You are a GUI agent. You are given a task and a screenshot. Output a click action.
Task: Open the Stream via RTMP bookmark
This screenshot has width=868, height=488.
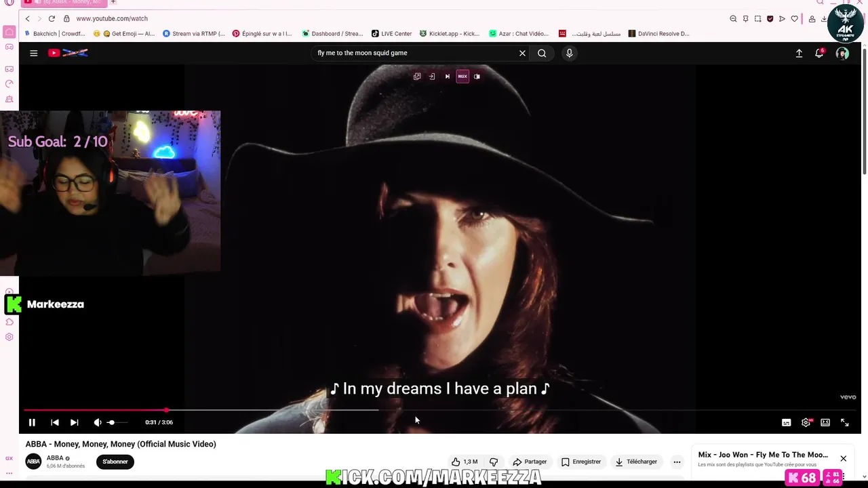[x=194, y=33]
